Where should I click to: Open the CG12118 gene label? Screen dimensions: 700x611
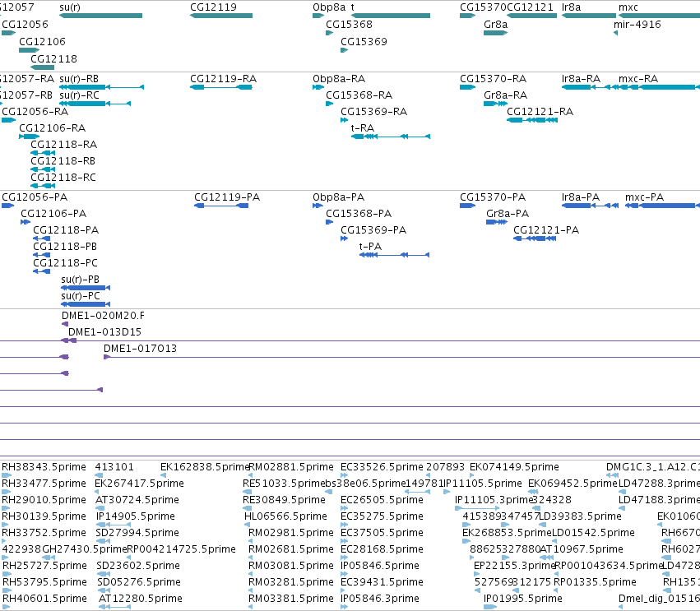coord(53,59)
